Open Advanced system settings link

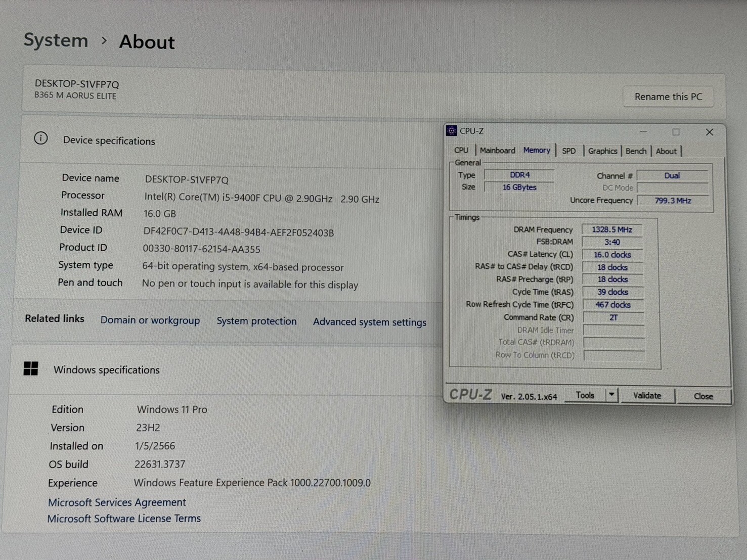click(x=370, y=322)
